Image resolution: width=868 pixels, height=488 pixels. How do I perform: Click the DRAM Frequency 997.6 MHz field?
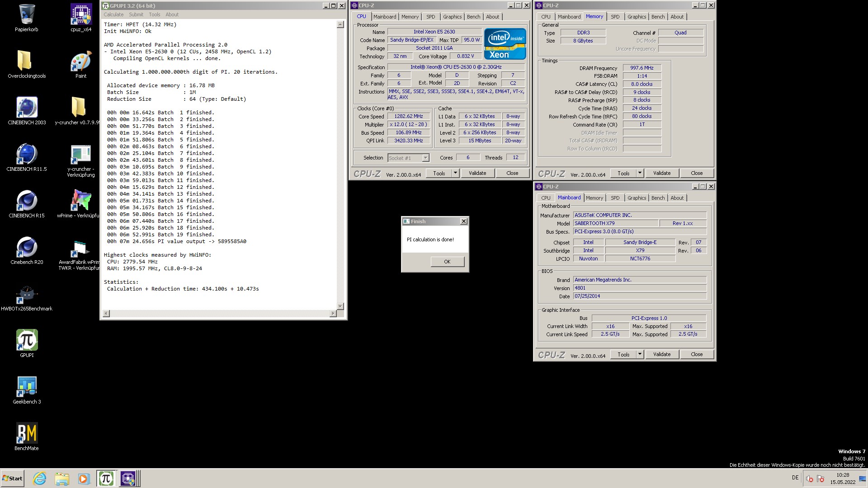642,68
